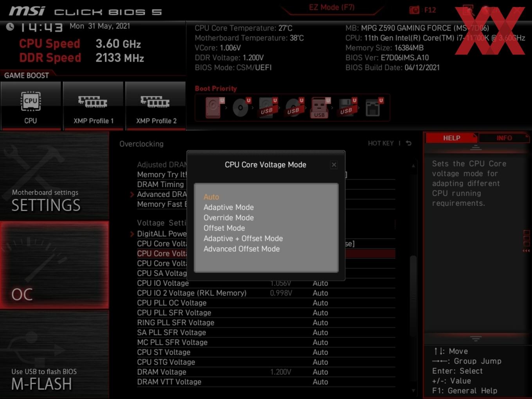Select the CPU PLL SFR Voltage row
This screenshot has height=399, width=532.
(x=266, y=313)
